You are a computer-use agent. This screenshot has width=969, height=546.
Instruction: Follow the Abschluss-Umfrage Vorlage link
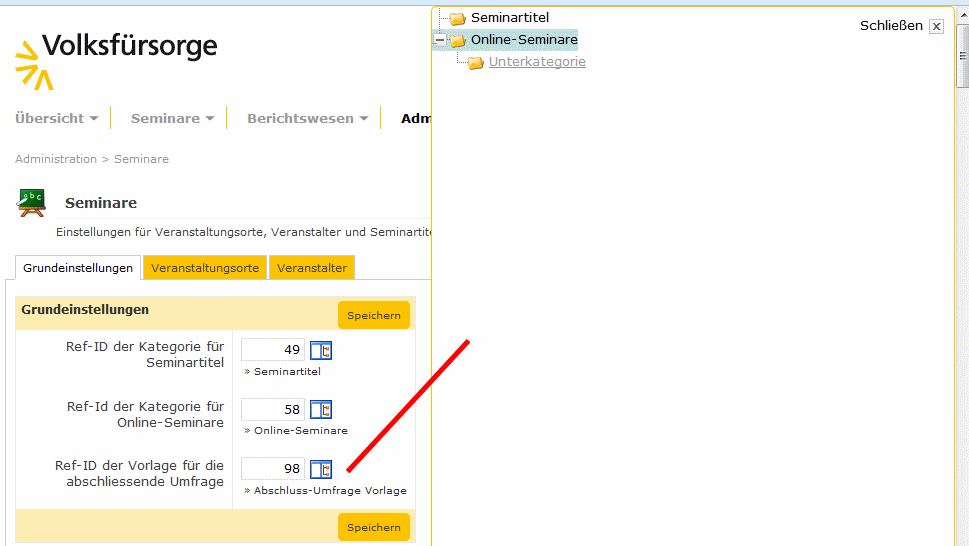tap(330, 491)
